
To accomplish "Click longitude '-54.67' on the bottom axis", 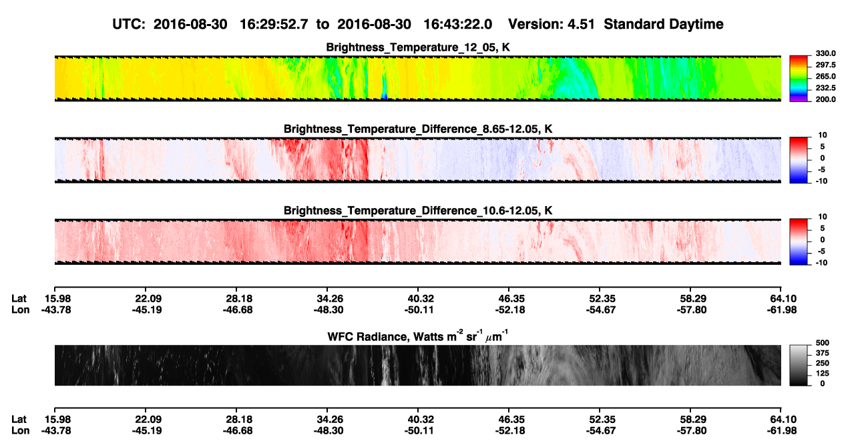I will pyautogui.click(x=600, y=430).
